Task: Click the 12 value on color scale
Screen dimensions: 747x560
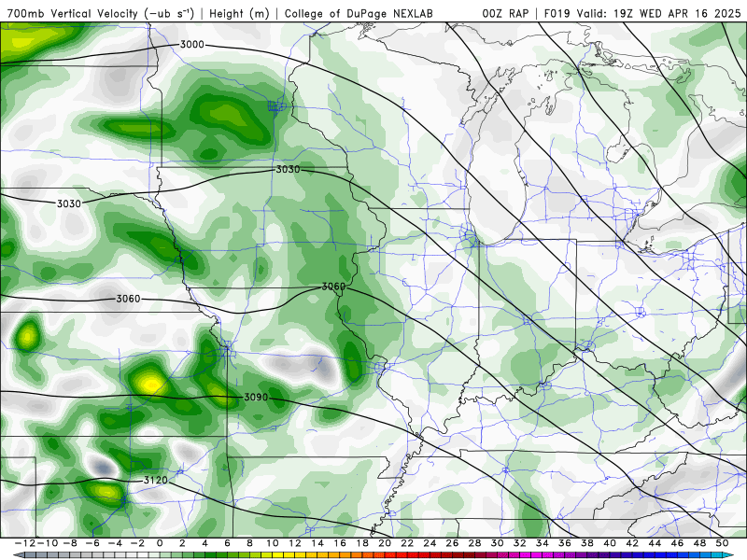Action: tap(295, 543)
